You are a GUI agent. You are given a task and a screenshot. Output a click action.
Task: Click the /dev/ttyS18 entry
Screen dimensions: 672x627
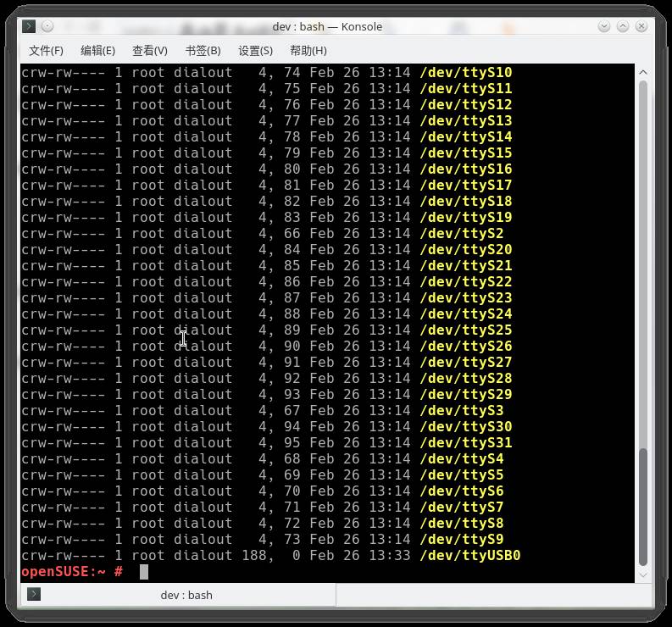click(x=466, y=202)
